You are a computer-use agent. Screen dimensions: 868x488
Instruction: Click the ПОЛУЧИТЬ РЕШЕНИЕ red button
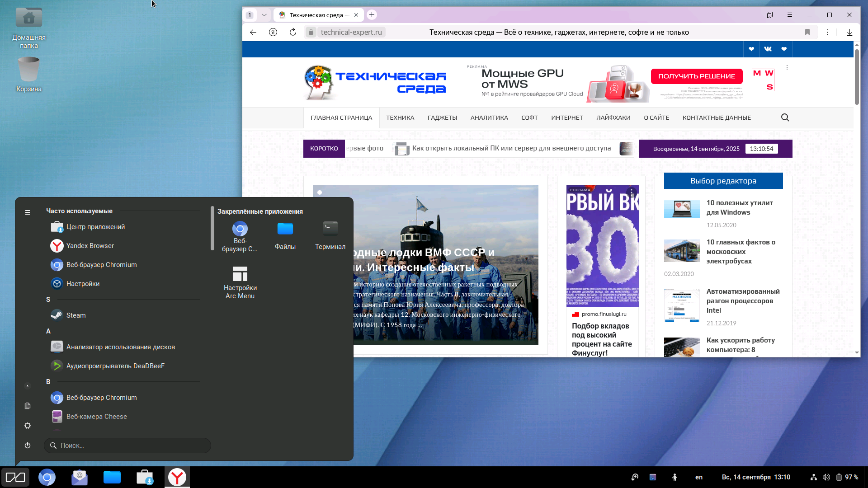point(697,76)
